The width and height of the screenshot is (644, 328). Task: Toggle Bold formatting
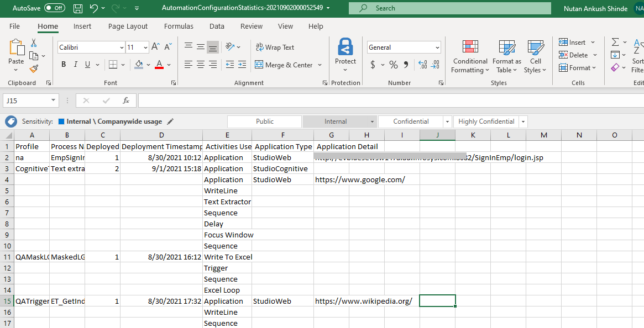[x=64, y=65]
